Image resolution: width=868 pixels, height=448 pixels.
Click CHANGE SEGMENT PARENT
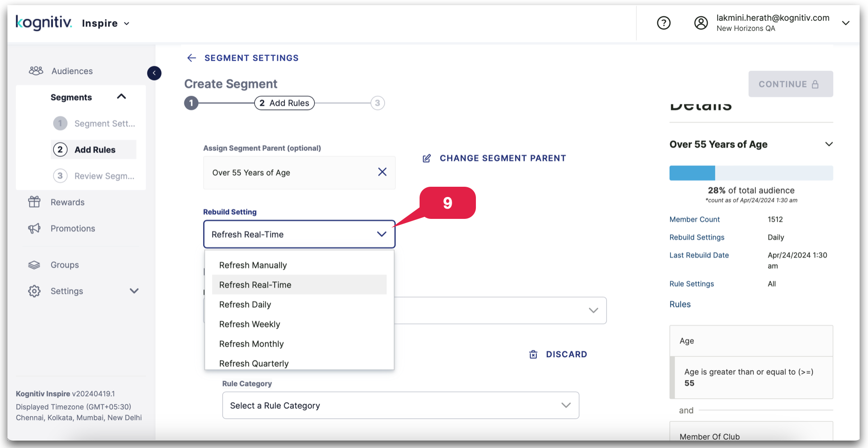pyautogui.click(x=503, y=158)
